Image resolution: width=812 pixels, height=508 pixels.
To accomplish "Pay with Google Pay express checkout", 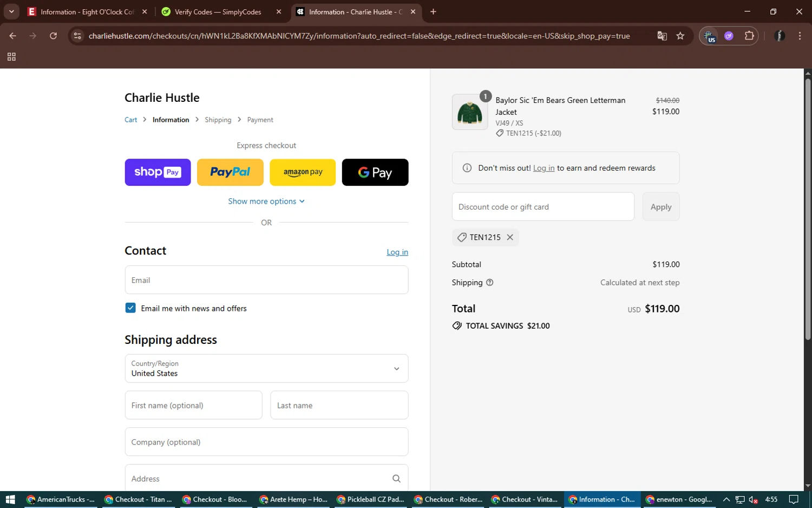I will tap(375, 172).
